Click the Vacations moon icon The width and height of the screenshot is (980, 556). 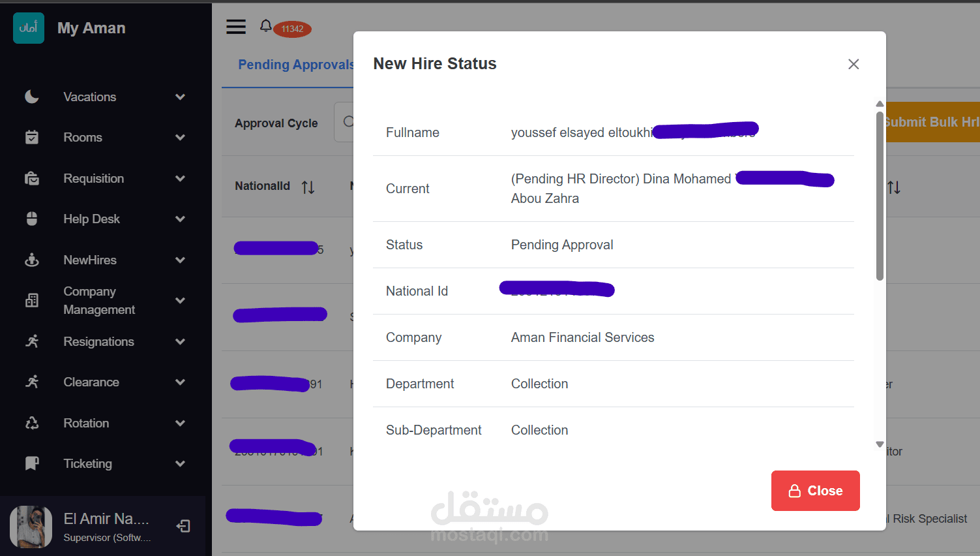32,97
